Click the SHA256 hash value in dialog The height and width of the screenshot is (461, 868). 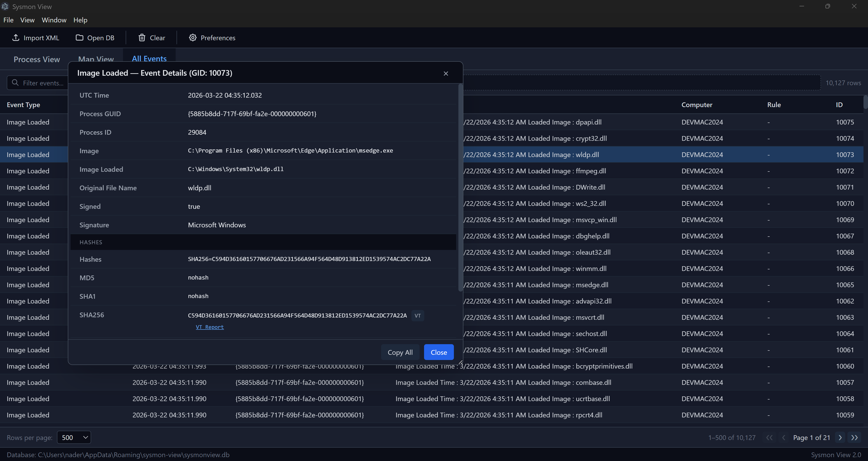[x=297, y=316]
